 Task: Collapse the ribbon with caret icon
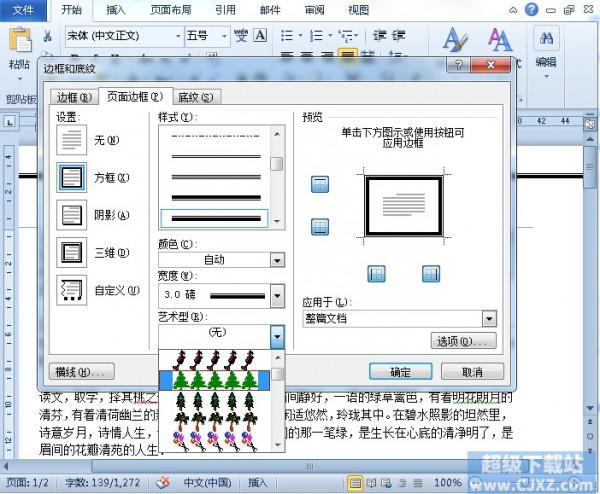[x=513, y=10]
